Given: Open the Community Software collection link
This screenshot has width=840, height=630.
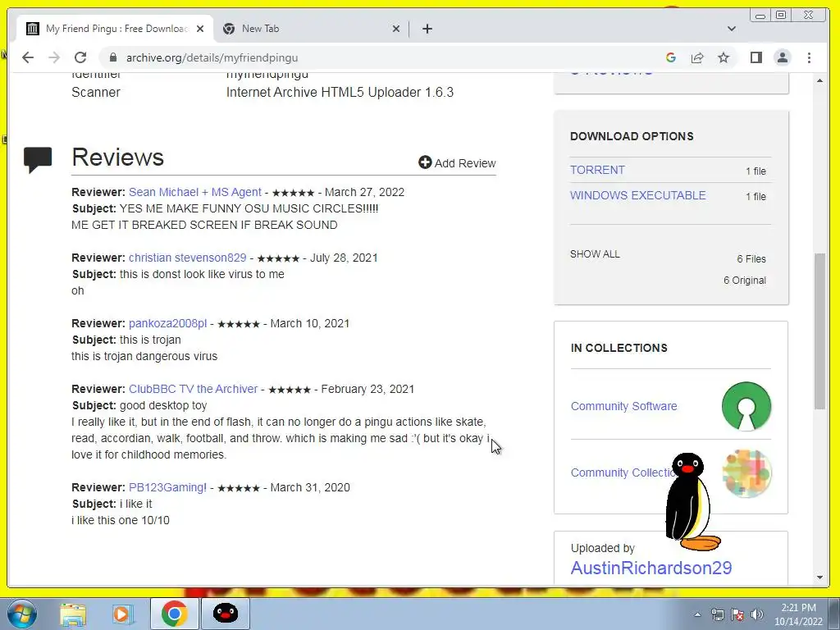Looking at the screenshot, I should (623, 406).
